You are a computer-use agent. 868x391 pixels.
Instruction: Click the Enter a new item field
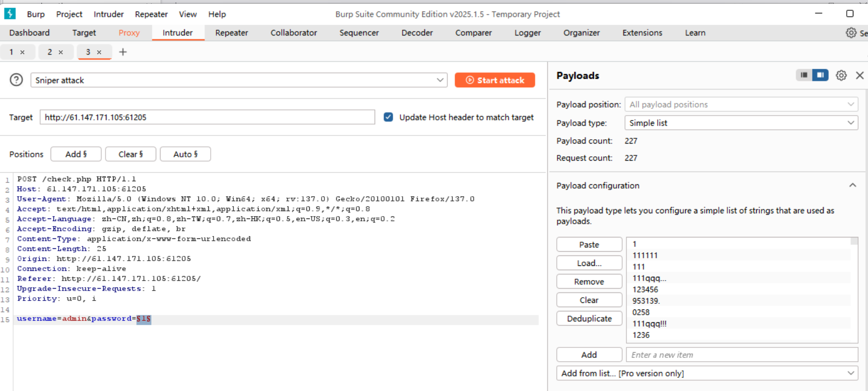[742, 355]
